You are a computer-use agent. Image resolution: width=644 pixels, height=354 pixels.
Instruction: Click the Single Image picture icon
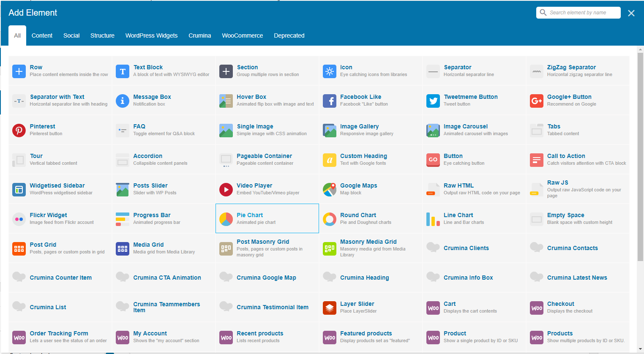pyautogui.click(x=226, y=131)
